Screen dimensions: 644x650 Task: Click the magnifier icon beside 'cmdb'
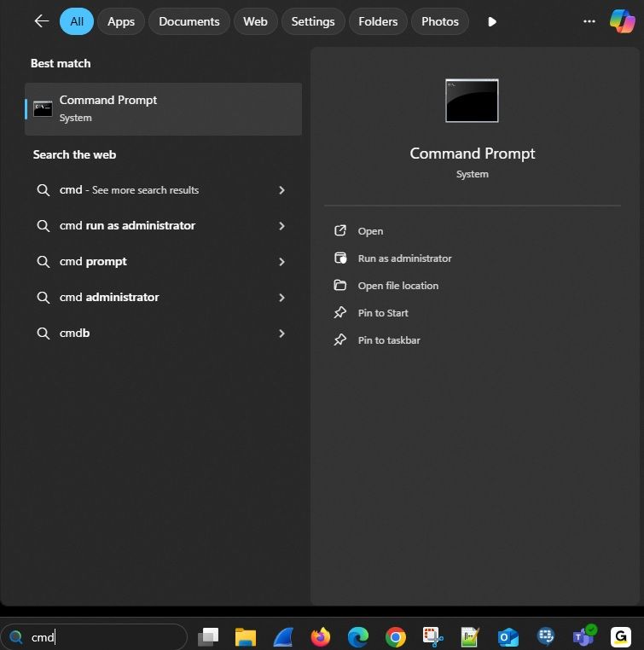pyautogui.click(x=44, y=334)
